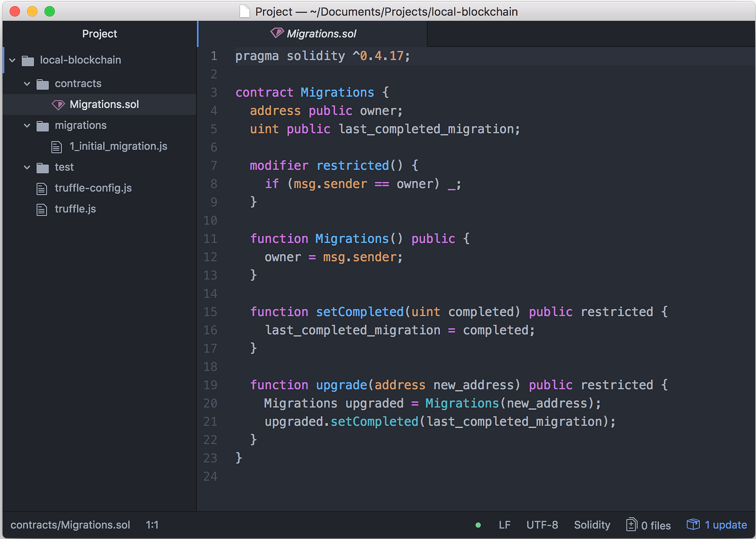Click 'new_address' parameter on line 19

point(473,385)
